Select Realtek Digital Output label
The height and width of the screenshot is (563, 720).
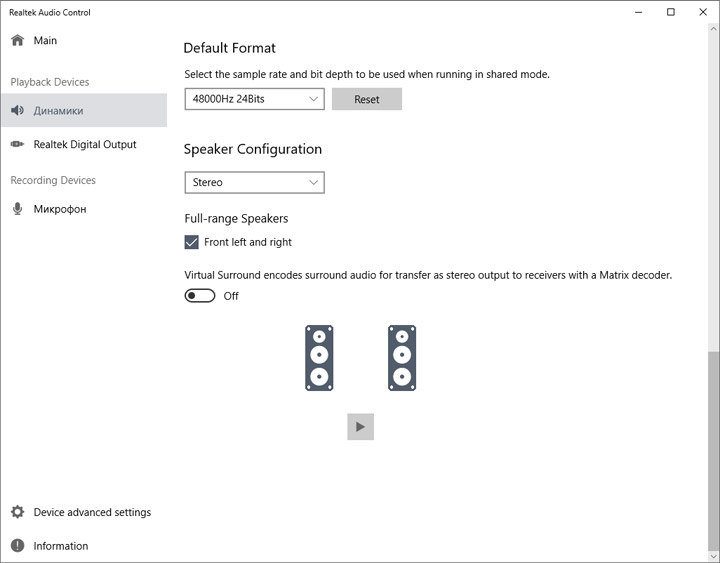click(85, 145)
